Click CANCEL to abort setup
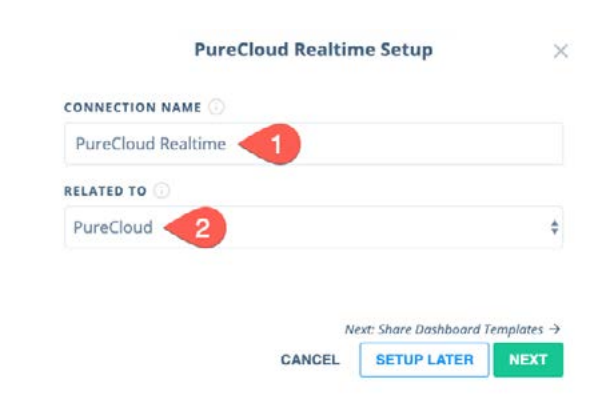This screenshot has width=607, height=410. 310,360
